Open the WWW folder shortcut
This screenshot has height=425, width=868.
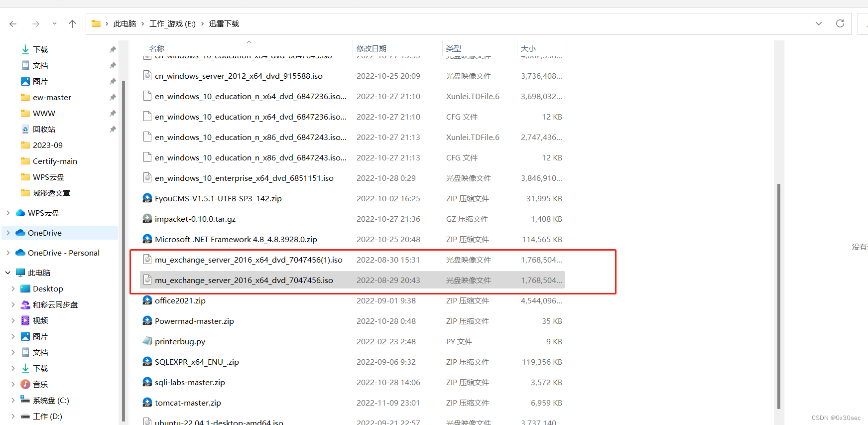point(44,113)
